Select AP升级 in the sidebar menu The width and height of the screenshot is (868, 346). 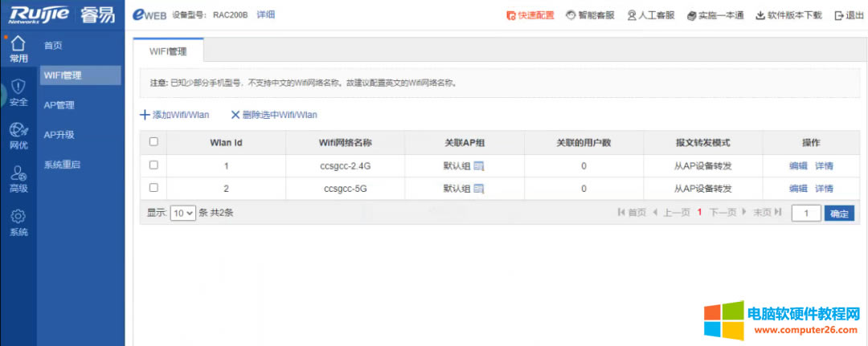click(x=59, y=134)
